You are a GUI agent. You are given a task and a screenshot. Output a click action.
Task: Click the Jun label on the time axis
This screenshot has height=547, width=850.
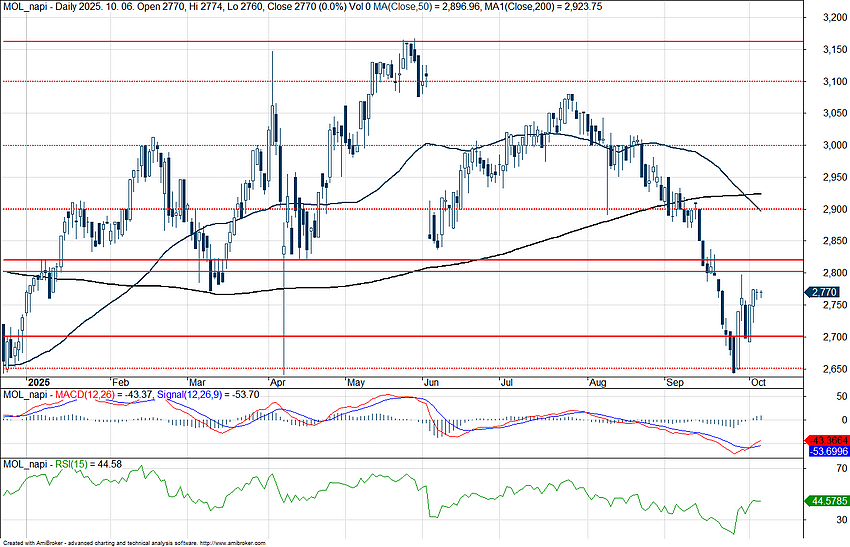coord(431,382)
